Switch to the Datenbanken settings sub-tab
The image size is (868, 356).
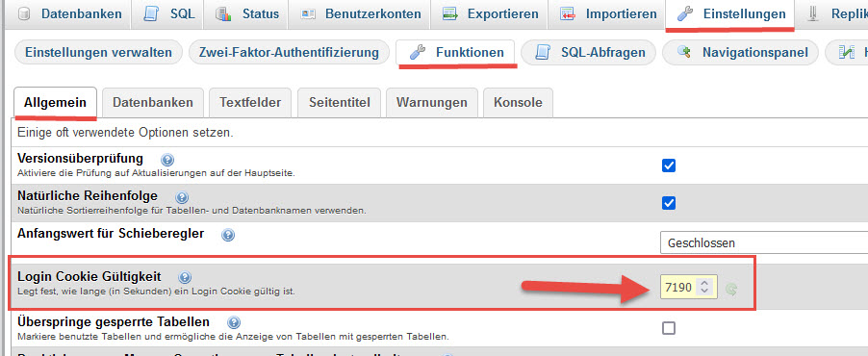[153, 102]
